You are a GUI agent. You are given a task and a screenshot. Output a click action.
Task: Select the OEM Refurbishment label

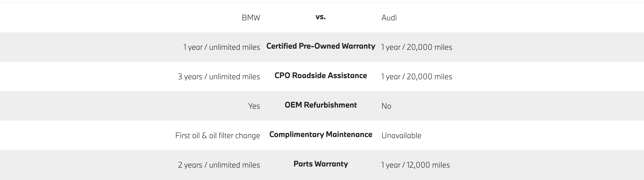(321, 105)
